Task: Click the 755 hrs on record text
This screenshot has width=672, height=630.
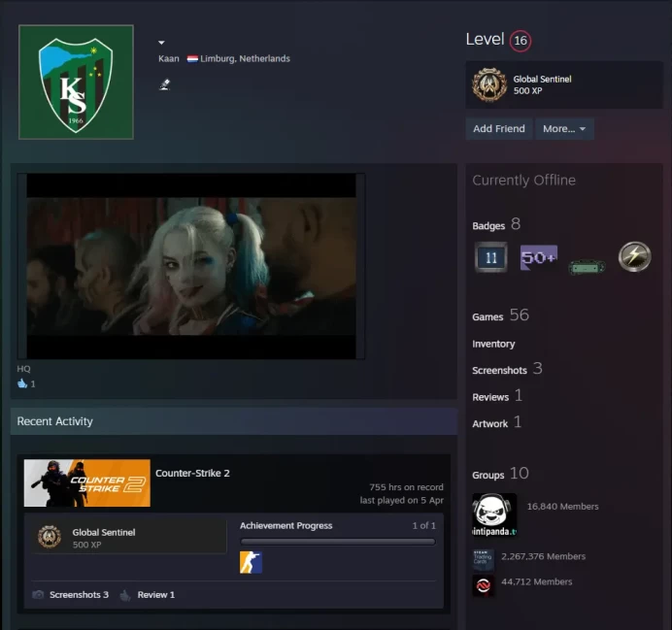Action: point(406,487)
